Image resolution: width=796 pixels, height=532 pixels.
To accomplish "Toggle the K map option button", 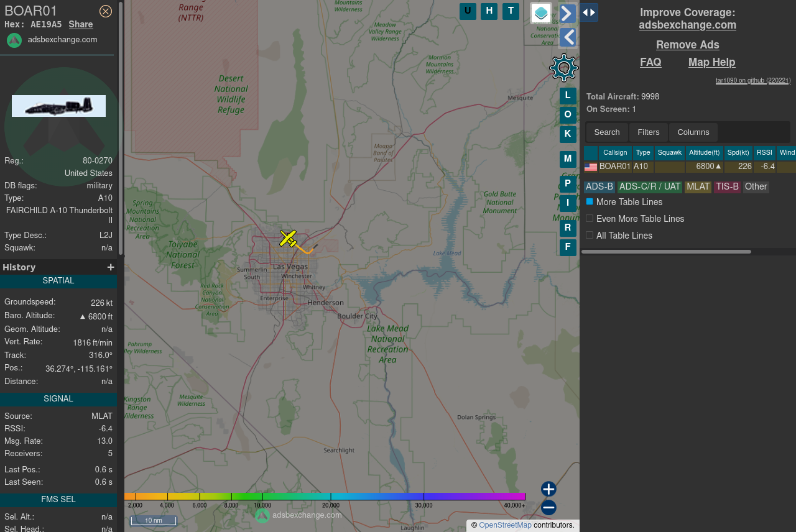I will coord(567,134).
